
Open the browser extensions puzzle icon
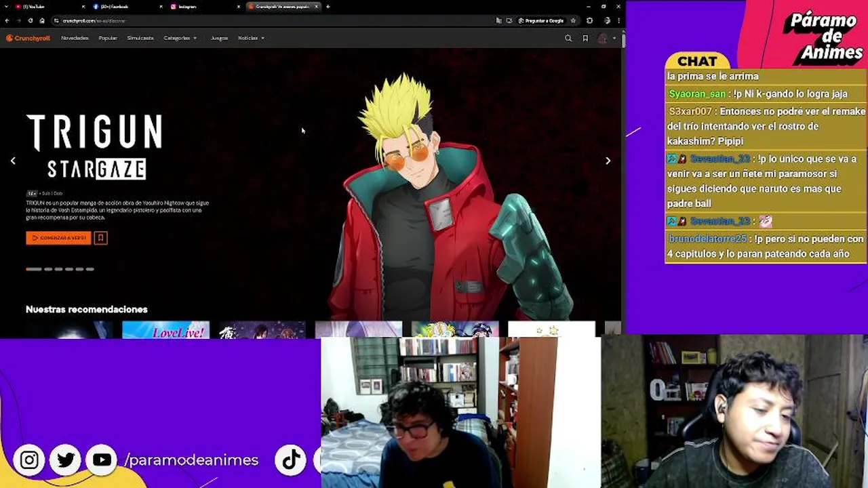(x=590, y=20)
